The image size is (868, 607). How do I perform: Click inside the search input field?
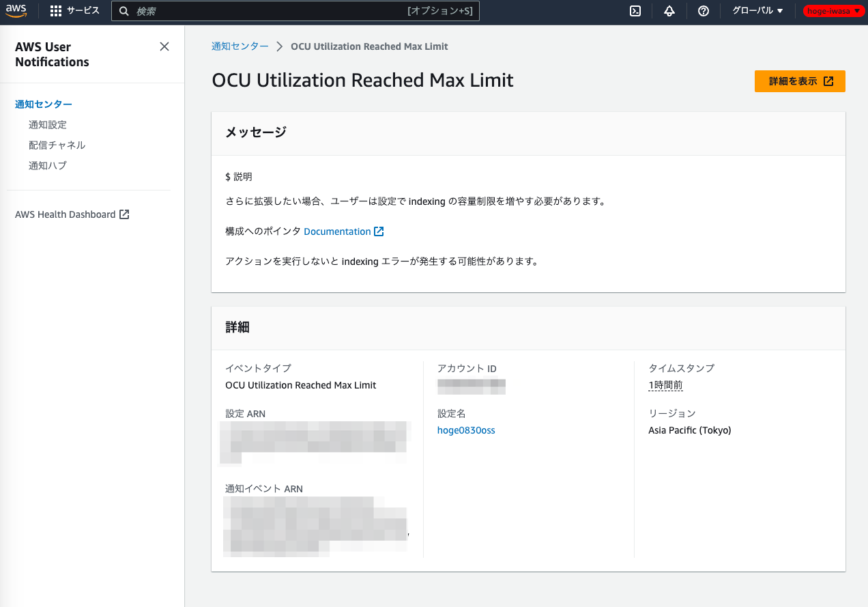point(293,11)
